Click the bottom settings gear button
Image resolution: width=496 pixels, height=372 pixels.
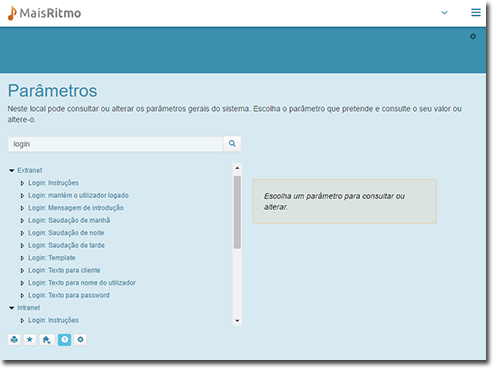pos(80,340)
